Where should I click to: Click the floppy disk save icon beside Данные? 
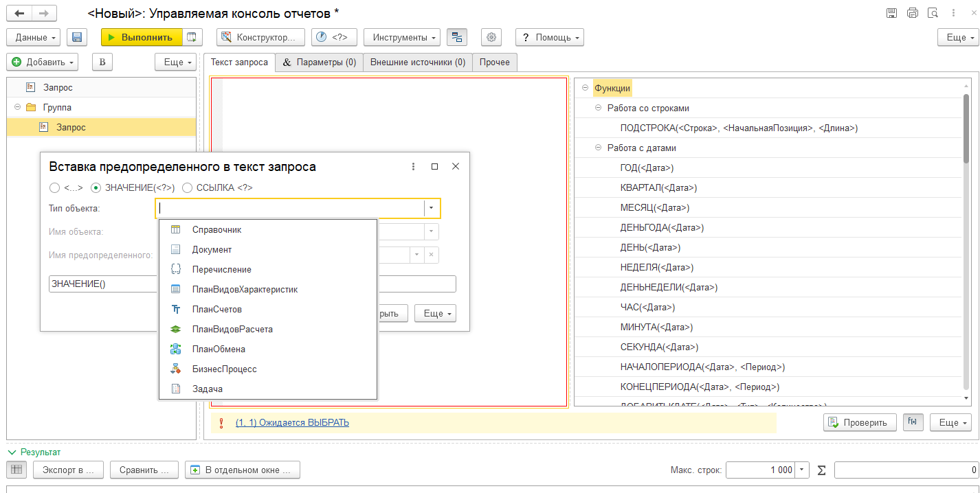(76, 37)
